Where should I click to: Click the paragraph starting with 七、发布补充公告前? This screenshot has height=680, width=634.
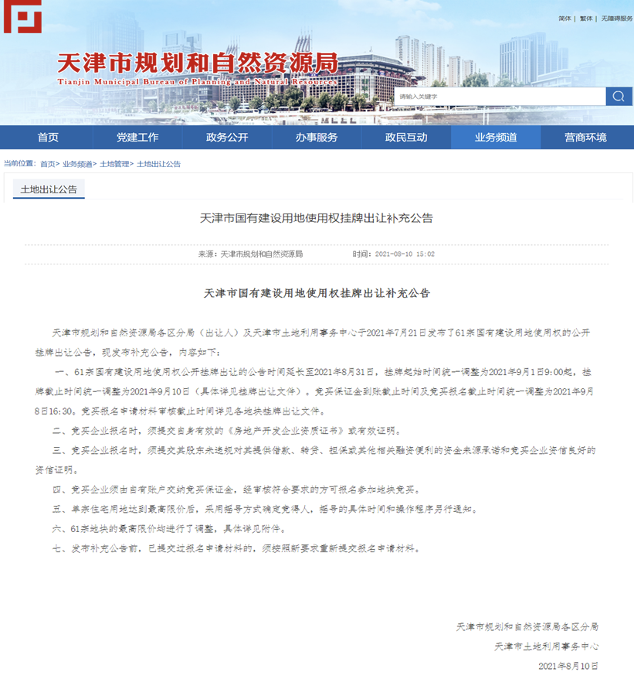click(x=237, y=548)
